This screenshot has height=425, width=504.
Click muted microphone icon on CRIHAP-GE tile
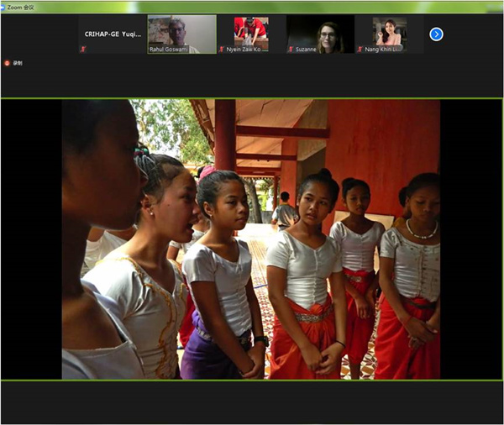point(83,50)
